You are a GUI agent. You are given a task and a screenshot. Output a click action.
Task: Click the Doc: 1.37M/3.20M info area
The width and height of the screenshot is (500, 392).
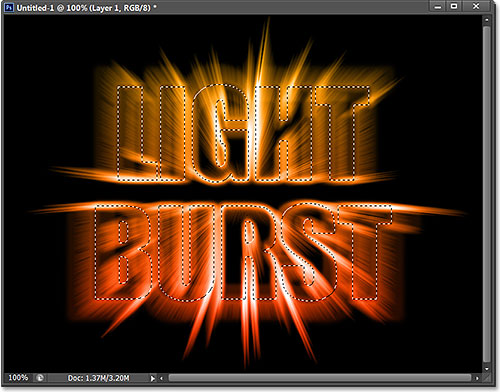99,378
